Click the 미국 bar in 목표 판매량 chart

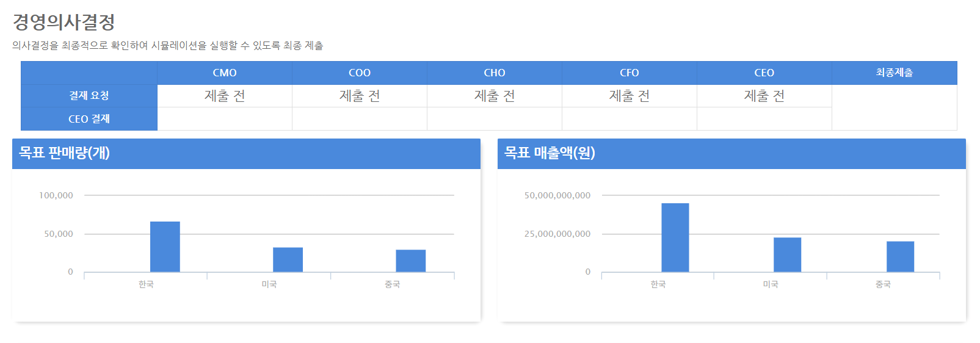(x=288, y=260)
